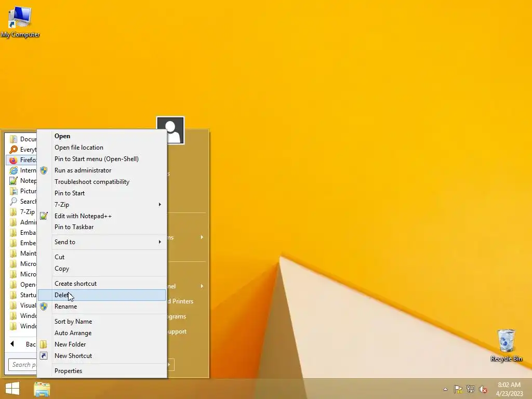This screenshot has height=399, width=532.
Task: Expand the 7-Zip submenu
Action: tap(102, 205)
